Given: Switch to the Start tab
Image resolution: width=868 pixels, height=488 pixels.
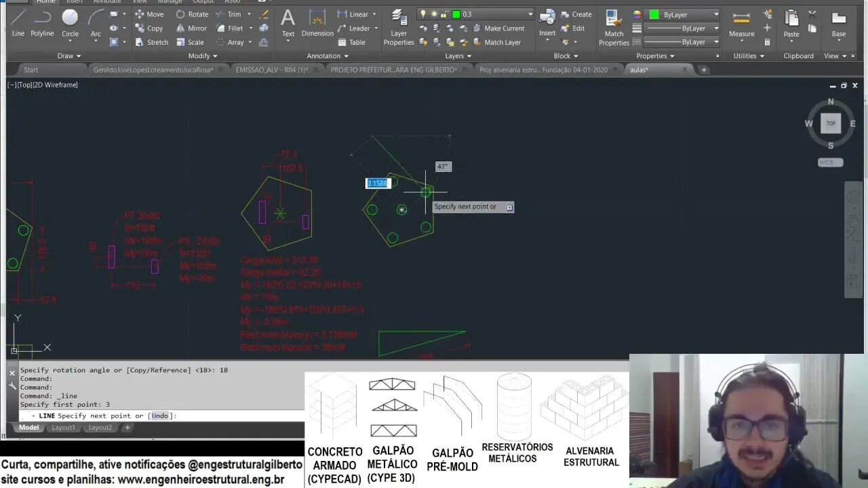Looking at the screenshot, I should tap(31, 70).
